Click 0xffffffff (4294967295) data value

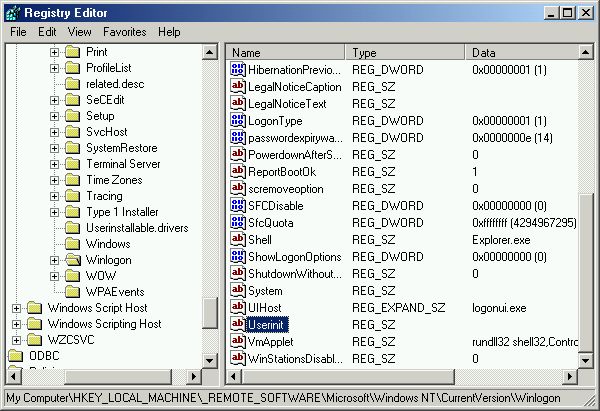pyautogui.click(x=524, y=223)
